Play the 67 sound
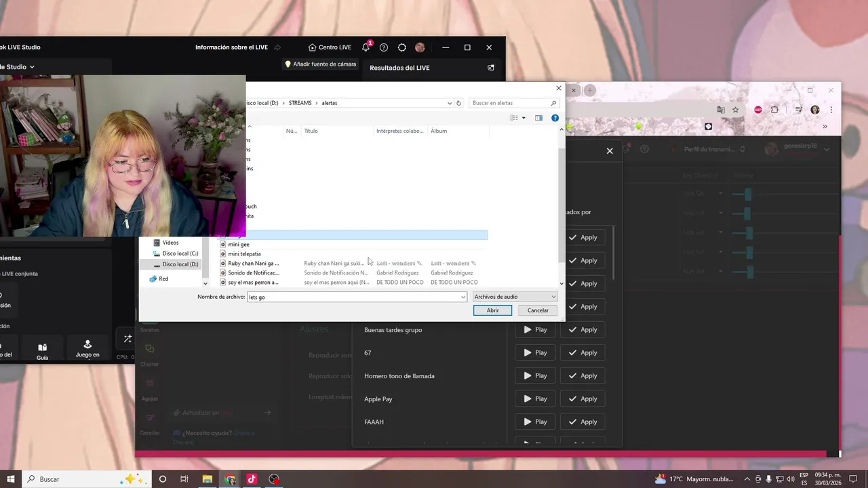This screenshot has height=488, width=868. point(535,352)
